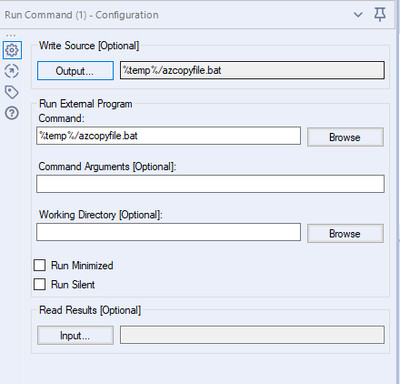Click the Working Directory field
Viewport: 400px width, 384px height.
tap(168, 232)
